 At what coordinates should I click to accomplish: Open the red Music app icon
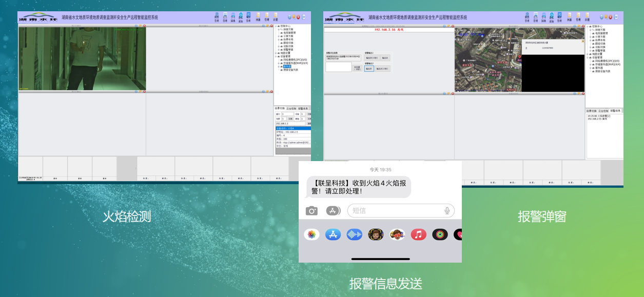point(419,234)
